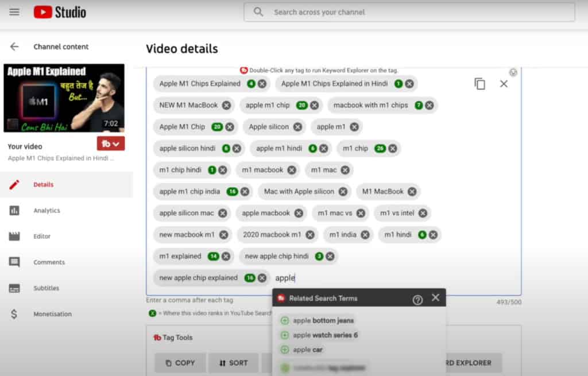Select the 'apple m1 chip india' tag text
The image size is (588, 376).
pyautogui.click(x=189, y=192)
